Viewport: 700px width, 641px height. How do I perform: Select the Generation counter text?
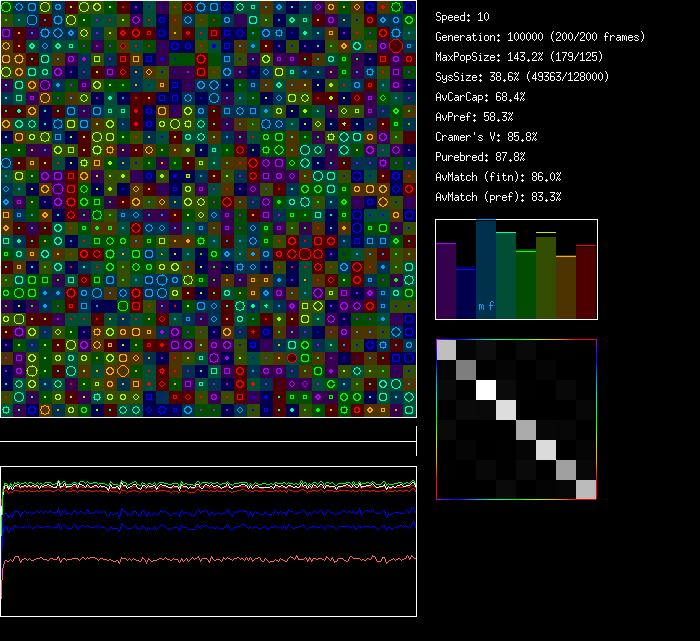[540, 37]
